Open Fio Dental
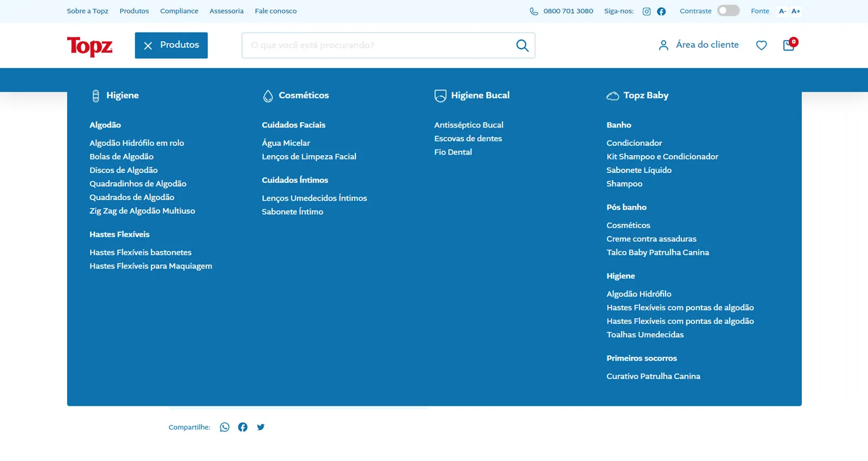This screenshot has height=461, width=868. coord(453,152)
